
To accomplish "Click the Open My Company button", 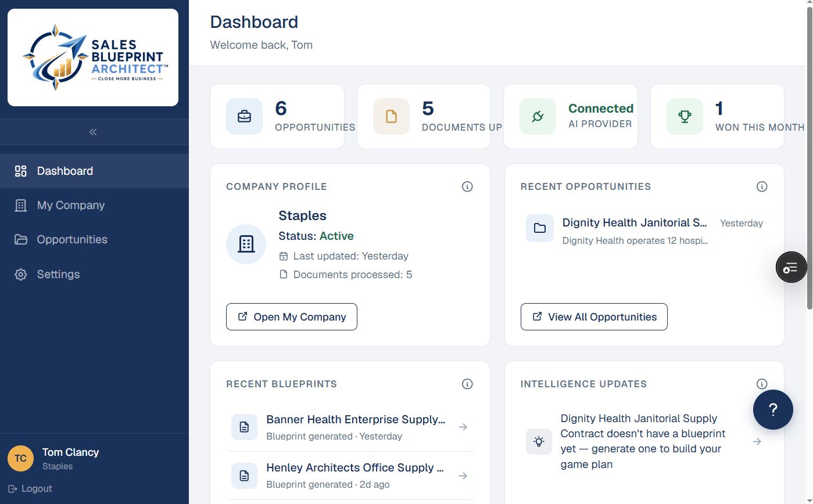I will tap(292, 316).
